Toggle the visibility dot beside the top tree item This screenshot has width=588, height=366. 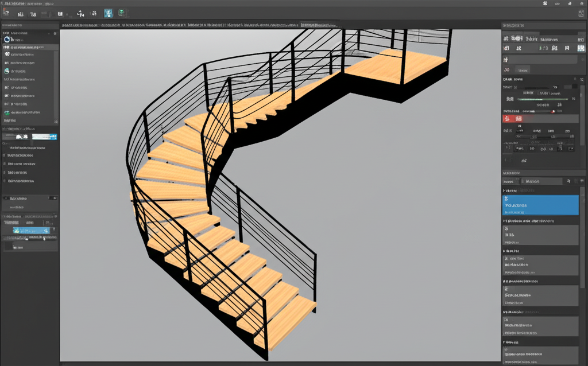(53, 32)
